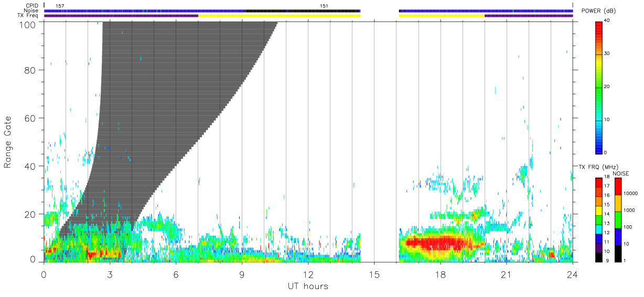Click the purple segment of TX FRQ color bar
Screen dimensions: 644x297
click(x=599, y=247)
